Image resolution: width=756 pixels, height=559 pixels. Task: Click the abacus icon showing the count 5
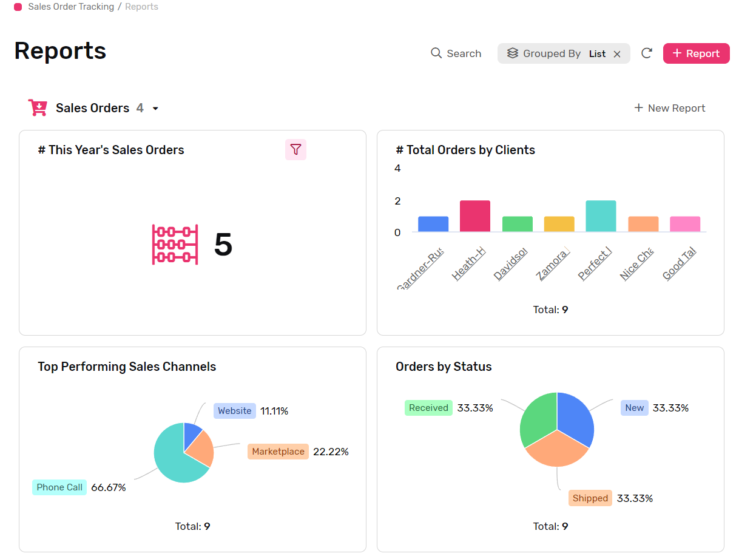pyautogui.click(x=175, y=245)
